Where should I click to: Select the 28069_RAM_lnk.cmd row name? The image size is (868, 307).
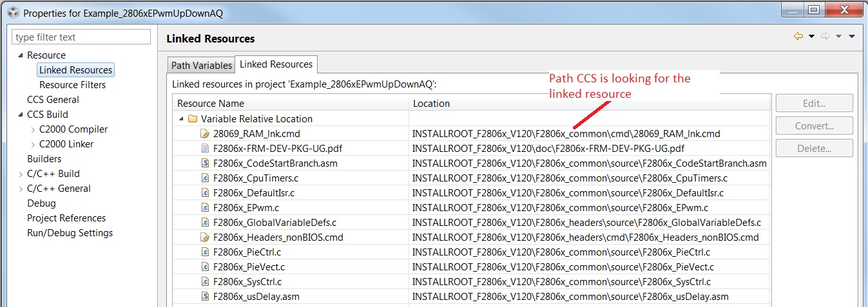(256, 134)
